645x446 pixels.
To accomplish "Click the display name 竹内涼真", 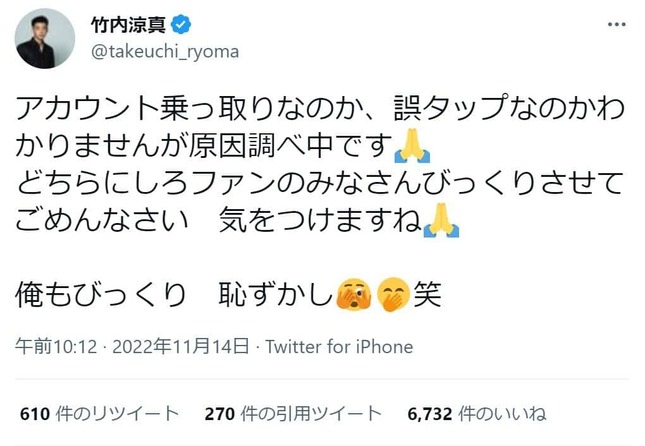I will click(x=129, y=25).
